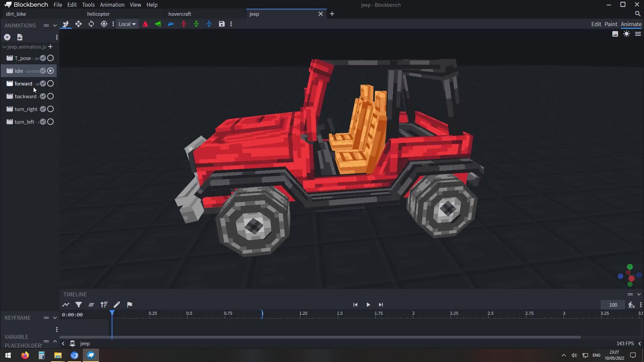The image size is (644, 362).
Task: Open the toolbar overflow menu after Save
Action: [x=231, y=24]
